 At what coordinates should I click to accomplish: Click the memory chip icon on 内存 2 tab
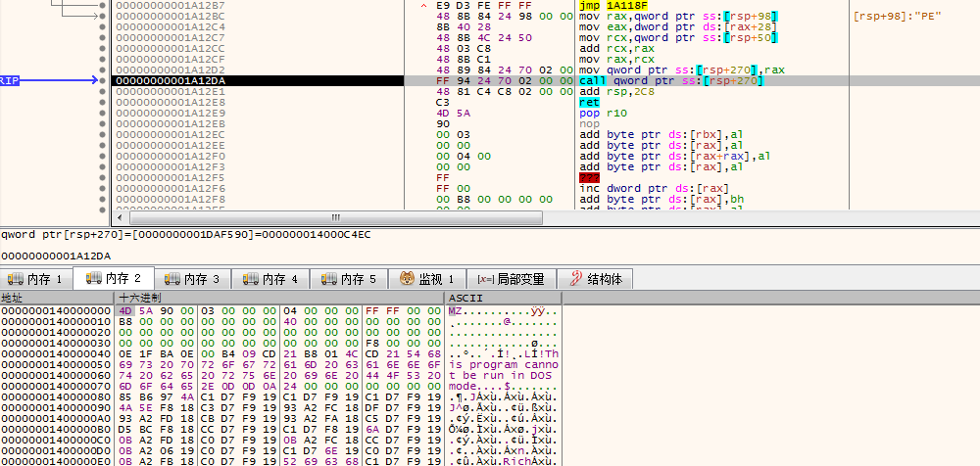(x=94, y=277)
